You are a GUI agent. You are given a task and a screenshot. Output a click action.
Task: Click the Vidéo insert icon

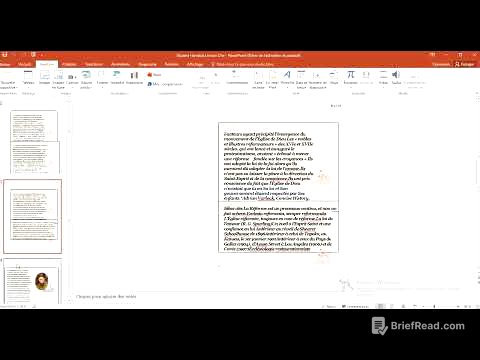click(x=383, y=78)
